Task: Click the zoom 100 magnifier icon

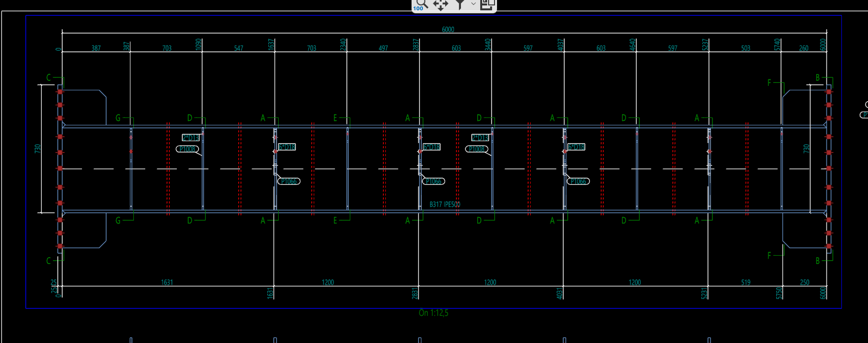Action: coord(420,4)
